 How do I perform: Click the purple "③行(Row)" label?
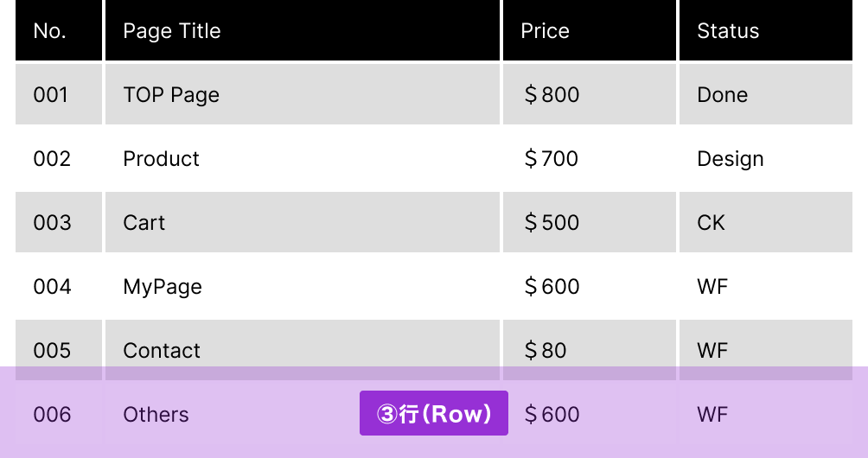click(x=434, y=414)
